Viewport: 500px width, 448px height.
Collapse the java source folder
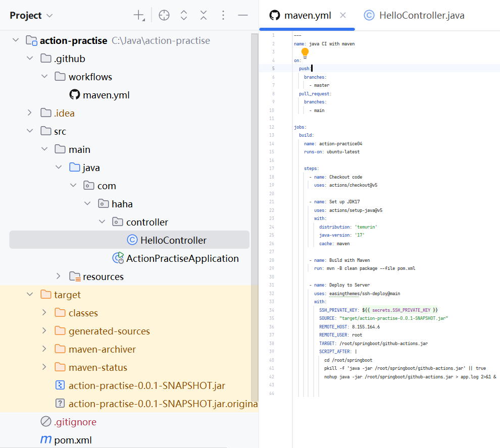click(59, 167)
